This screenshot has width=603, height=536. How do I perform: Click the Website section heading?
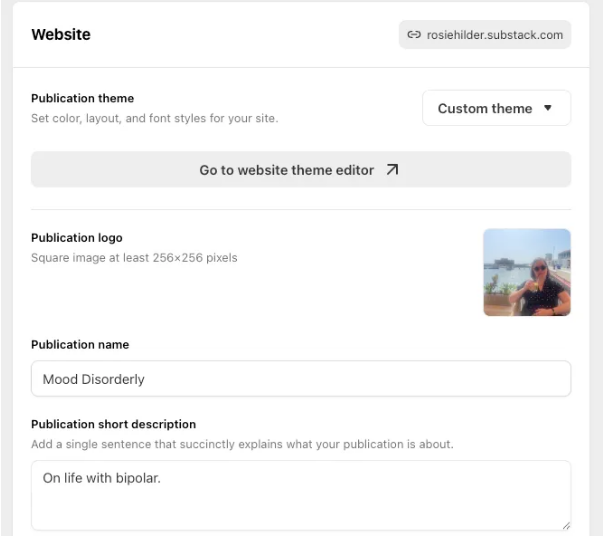tap(61, 35)
